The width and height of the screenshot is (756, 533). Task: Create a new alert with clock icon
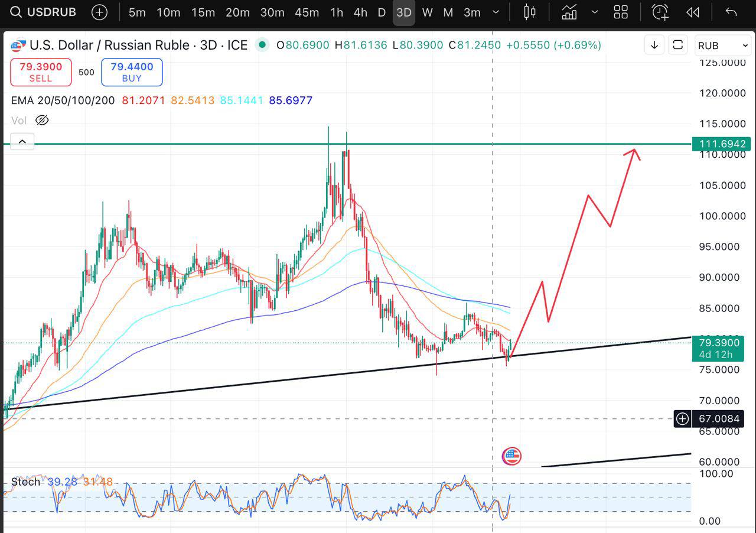coord(660,12)
